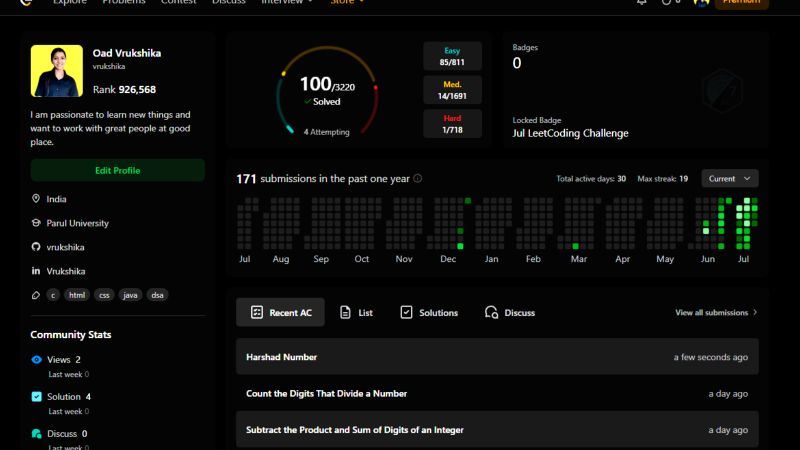800x450 pixels.
Task: Click the Easy 85/811 stat box
Action: [452, 56]
